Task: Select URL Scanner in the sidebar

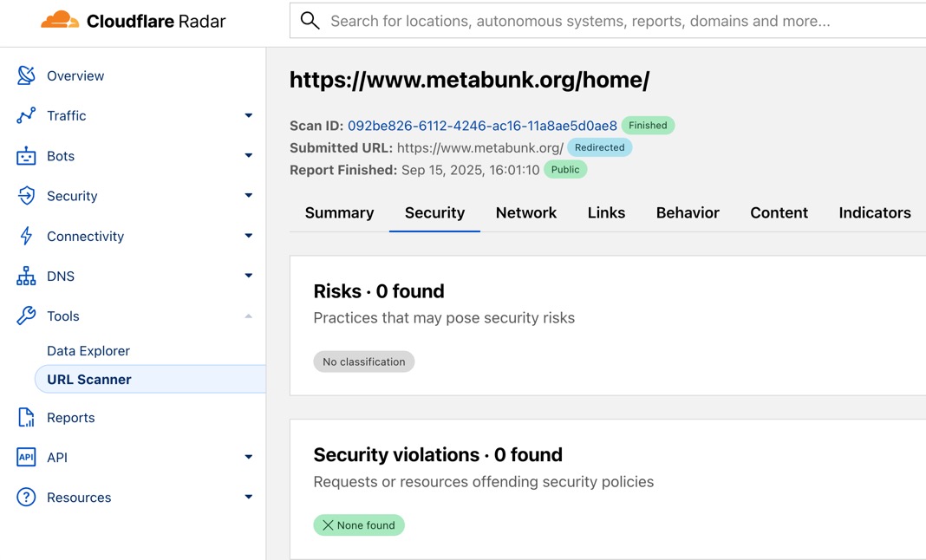Action: click(x=89, y=380)
